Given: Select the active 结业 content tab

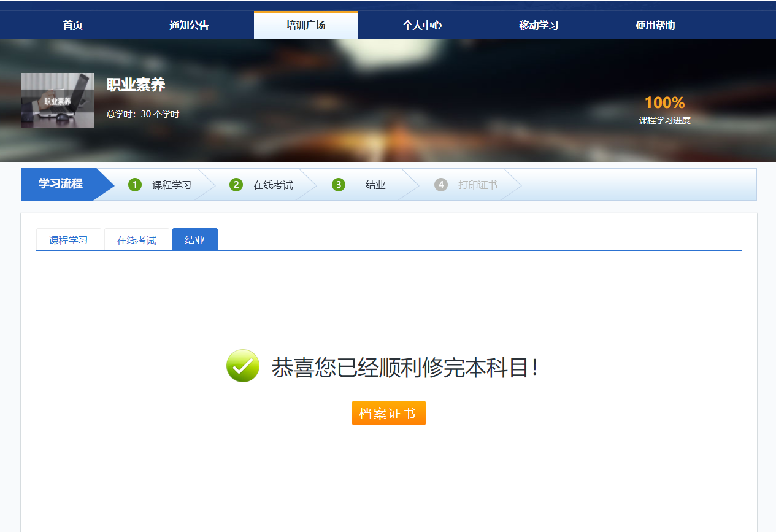Looking at the screenshot, I should (x=195, y=240).
